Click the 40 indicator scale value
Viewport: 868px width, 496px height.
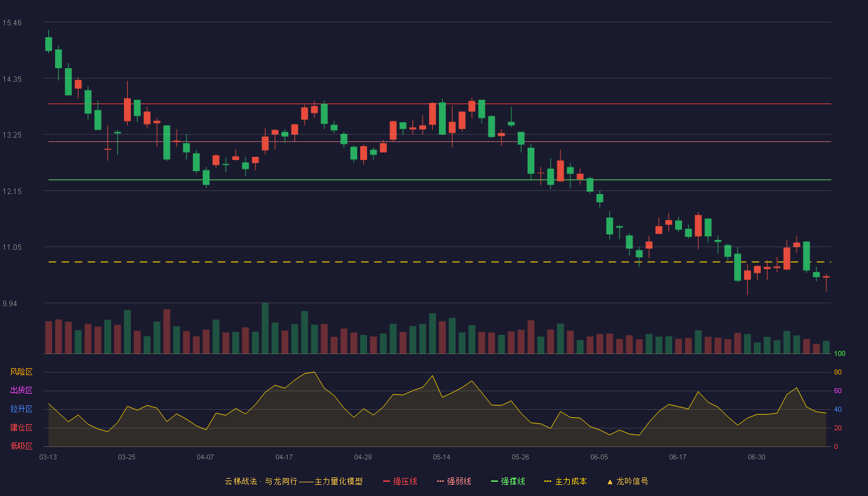tap(838, 409)
